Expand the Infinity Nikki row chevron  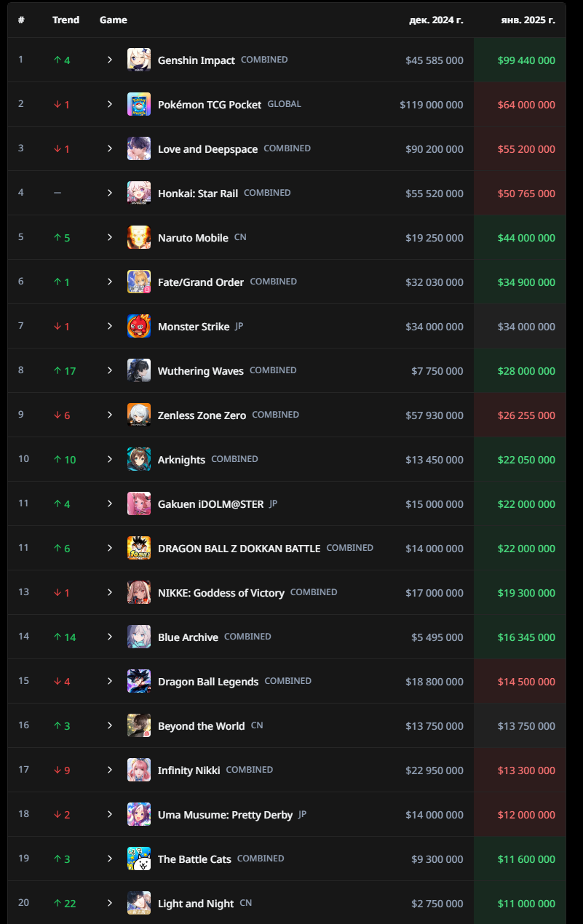pyautogui.click(x=110, y=770)
